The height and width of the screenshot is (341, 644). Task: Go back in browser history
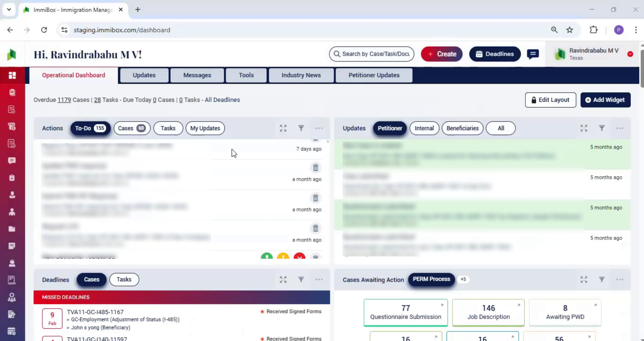(x=10, y=30)
